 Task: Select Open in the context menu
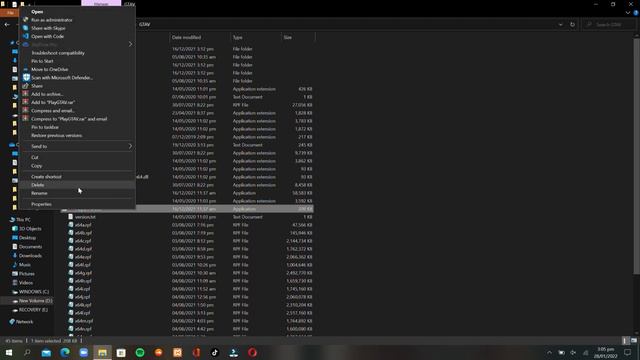pyautogui.click(x=37, y=11)
